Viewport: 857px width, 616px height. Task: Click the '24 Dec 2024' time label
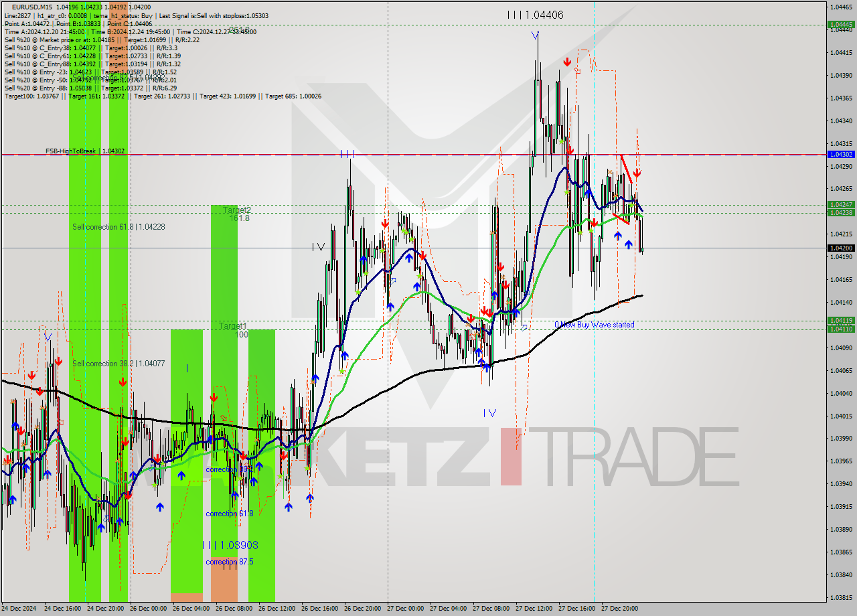[19, 609]
